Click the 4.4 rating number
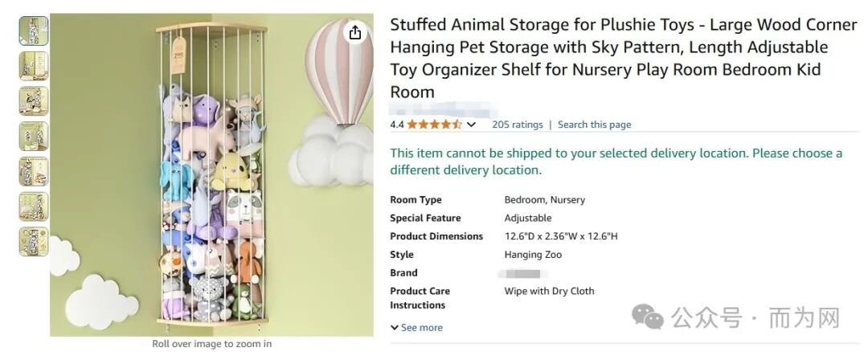This screenshot has height=352, width=868. click(397, 125)
